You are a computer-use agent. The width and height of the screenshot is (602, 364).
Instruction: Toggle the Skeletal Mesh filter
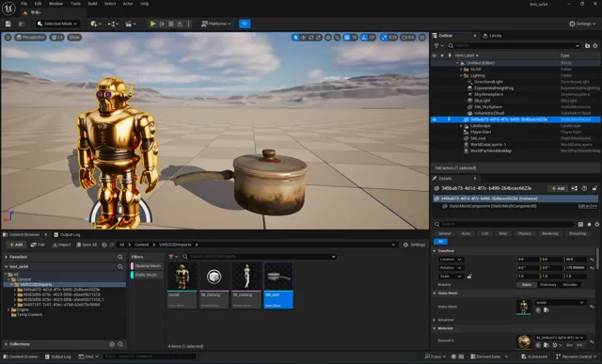pos(146,265)
